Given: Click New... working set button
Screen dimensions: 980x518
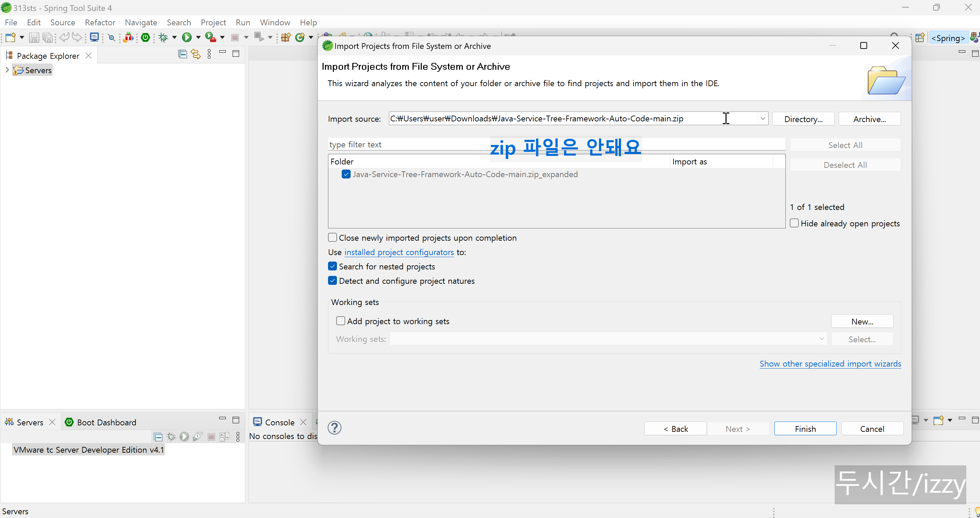Looking at the screenshot, I should [862, 321].
